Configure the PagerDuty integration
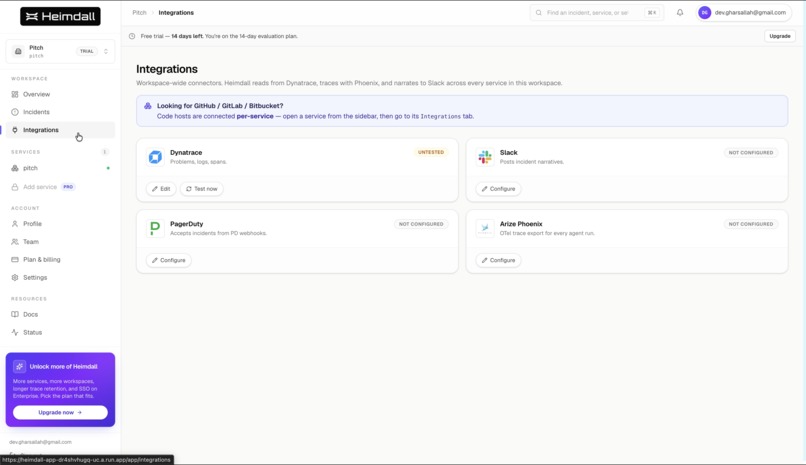Image resolution: width=806 pixels, height=465 pixels. pos(169,260)
